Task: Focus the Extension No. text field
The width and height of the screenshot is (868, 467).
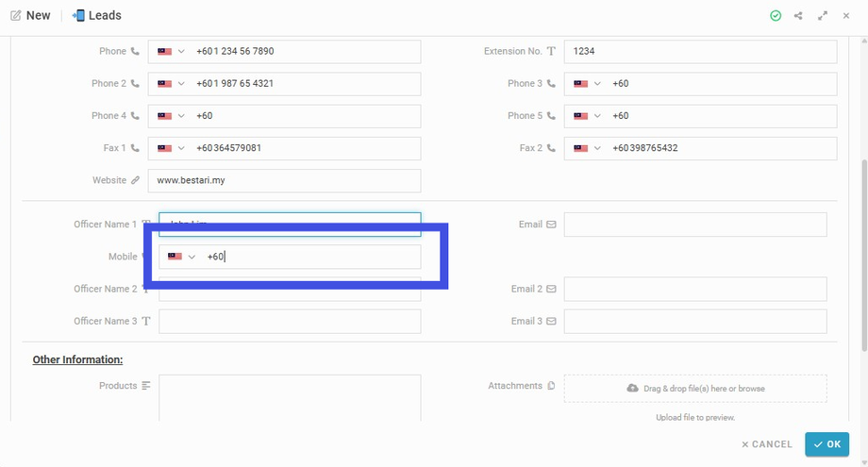Action: click(x=700, y=52)
